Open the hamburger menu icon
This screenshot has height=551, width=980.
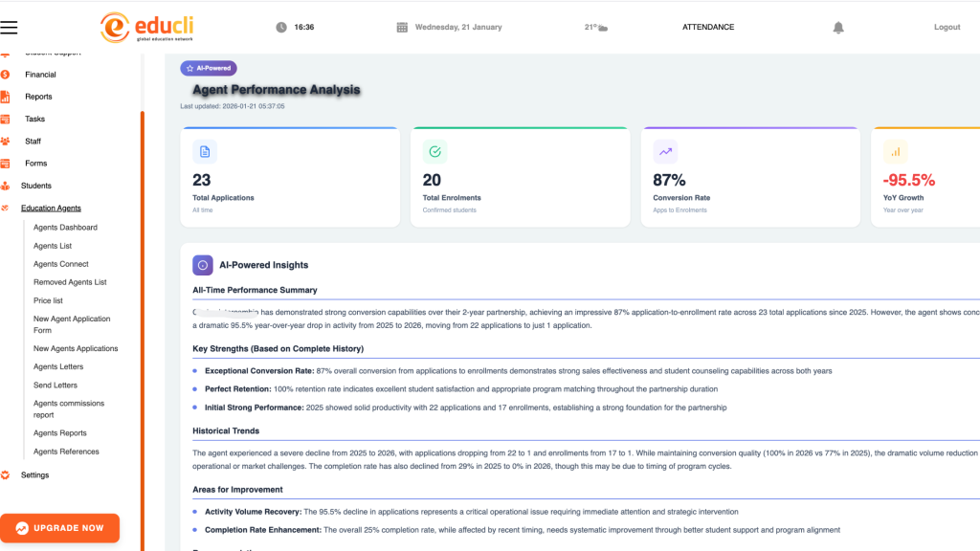click(10, 28)
